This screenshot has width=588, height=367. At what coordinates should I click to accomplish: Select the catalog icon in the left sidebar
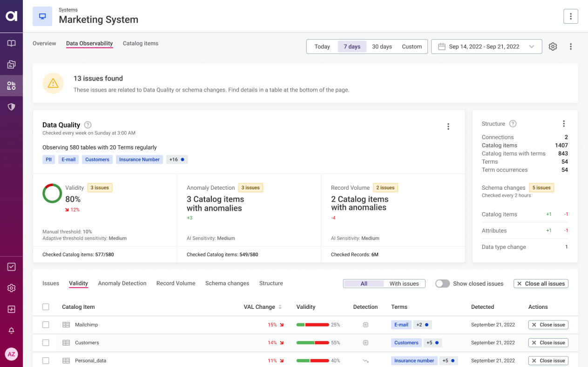11,64
